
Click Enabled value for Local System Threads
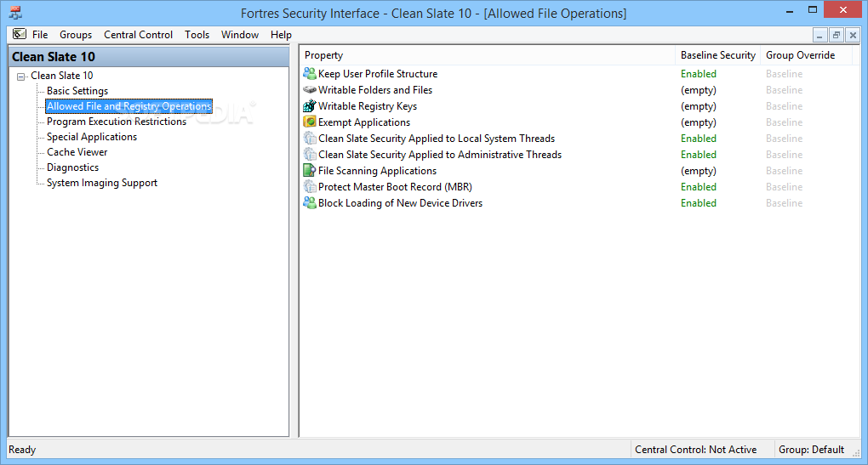(x=699, y=139)
